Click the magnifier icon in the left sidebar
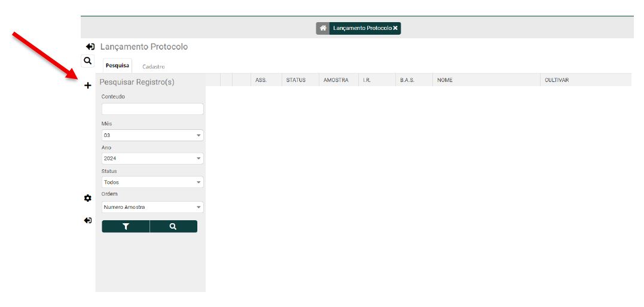 [x=88, y=61]
